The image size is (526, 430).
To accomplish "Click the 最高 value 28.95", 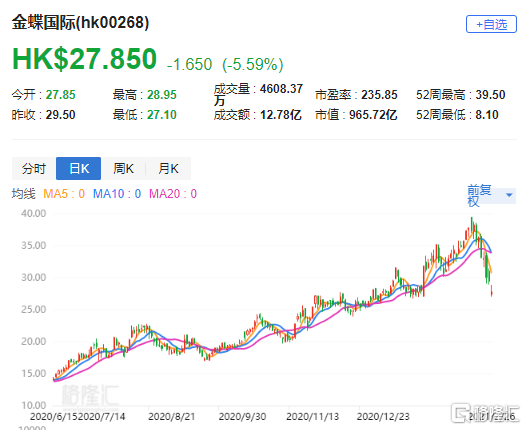I will [162, 95].
